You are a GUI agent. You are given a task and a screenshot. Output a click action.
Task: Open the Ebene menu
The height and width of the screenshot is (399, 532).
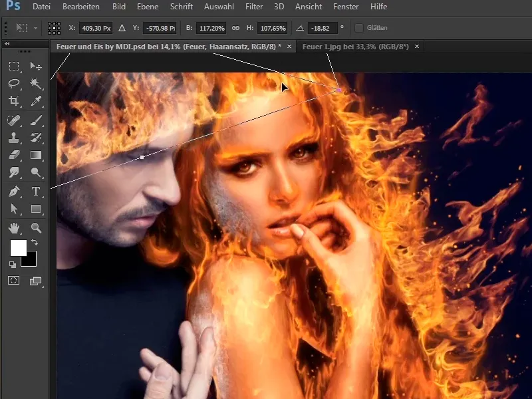148,7
